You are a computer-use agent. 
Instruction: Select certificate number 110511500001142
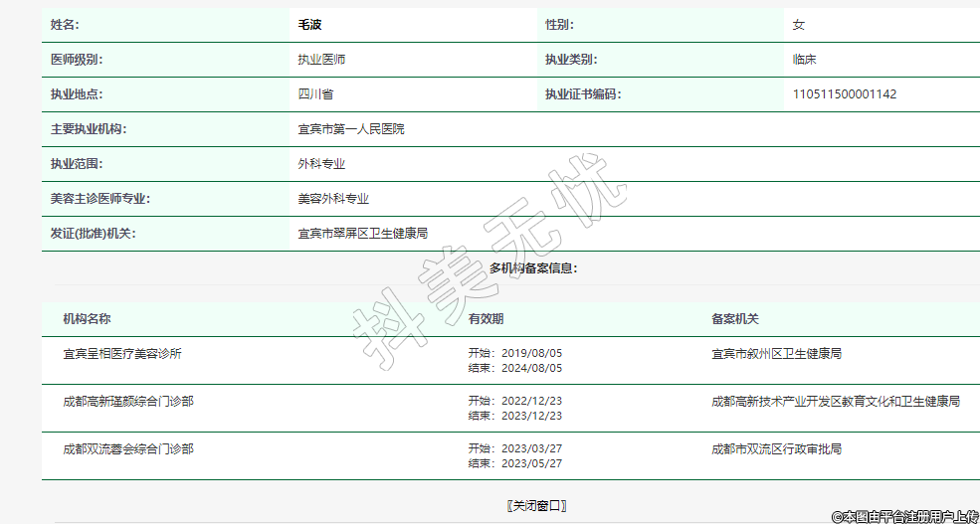pyautogui.click(x=844, y=94)
